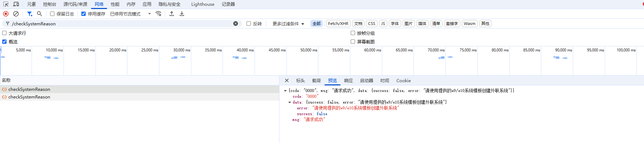Screen dimensions: 644x143
Task: Activate the inspect element picker icon
Action: 6,4
